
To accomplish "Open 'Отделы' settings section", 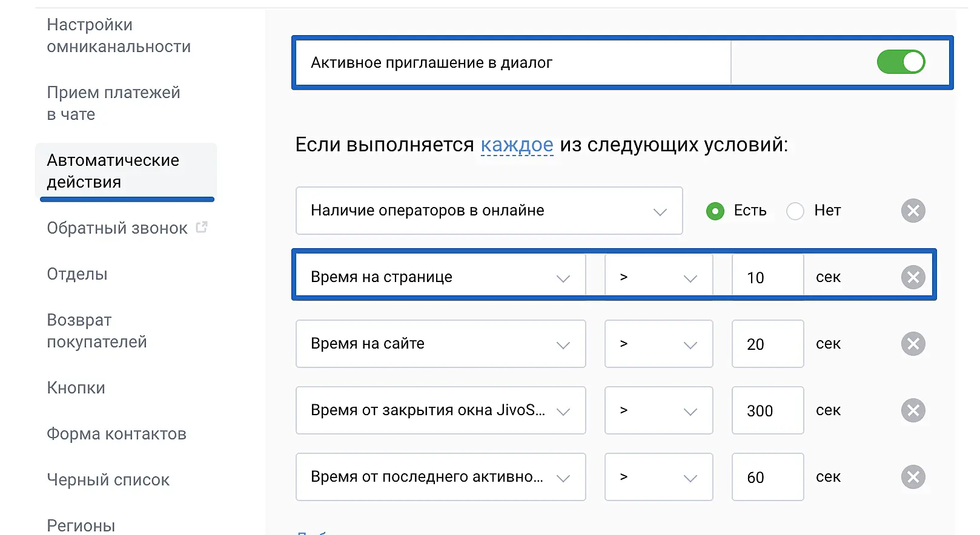I will pyautogui.click(x=77, y=274).
